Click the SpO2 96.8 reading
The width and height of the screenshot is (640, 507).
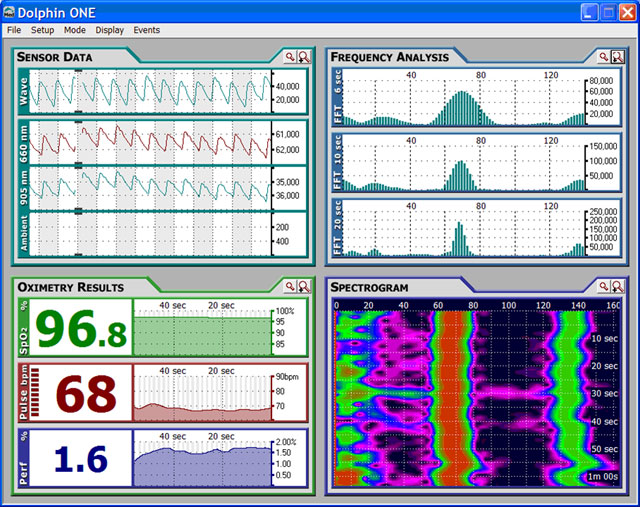tap(82, 330)
